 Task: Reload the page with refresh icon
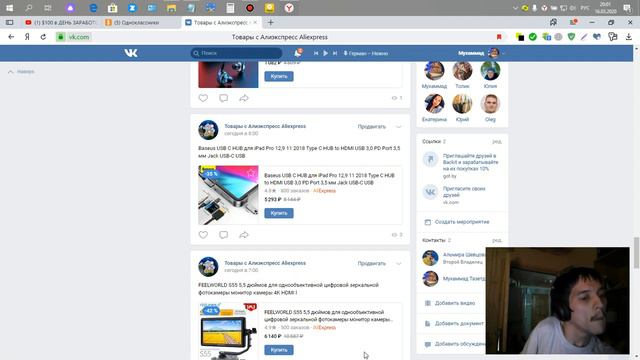click(43, 37)
